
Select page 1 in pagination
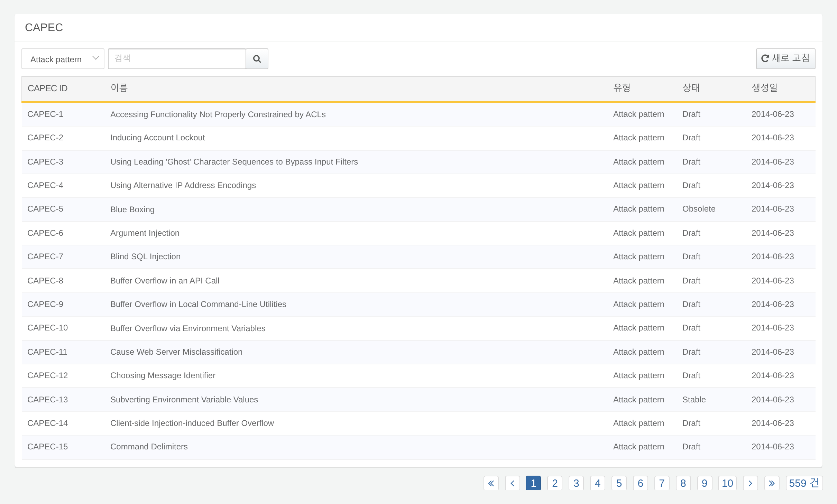[533, 483]
